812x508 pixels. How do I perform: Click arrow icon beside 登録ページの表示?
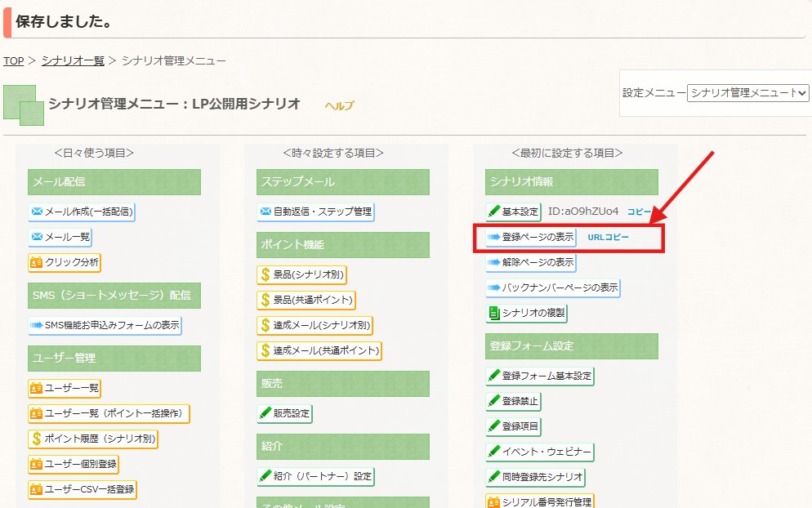[494, 237]
